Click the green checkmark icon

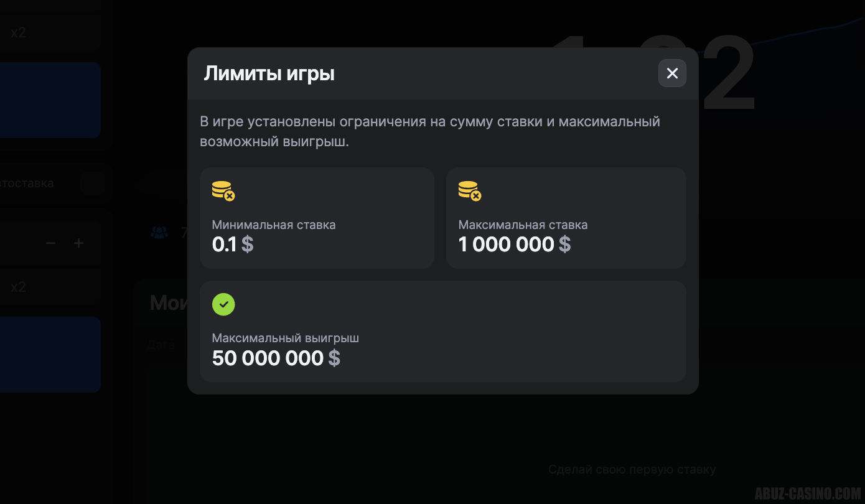(x=223, y=304)
